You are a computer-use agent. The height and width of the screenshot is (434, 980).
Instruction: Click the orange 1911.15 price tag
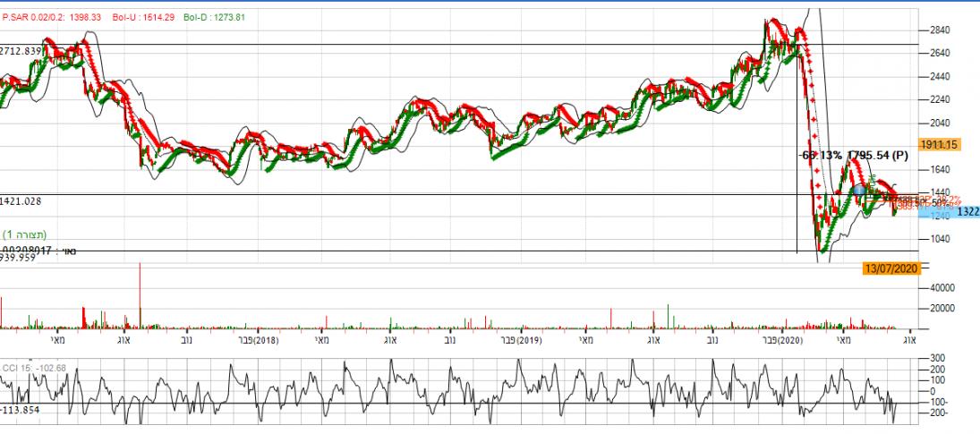click(x=939, y=144)
